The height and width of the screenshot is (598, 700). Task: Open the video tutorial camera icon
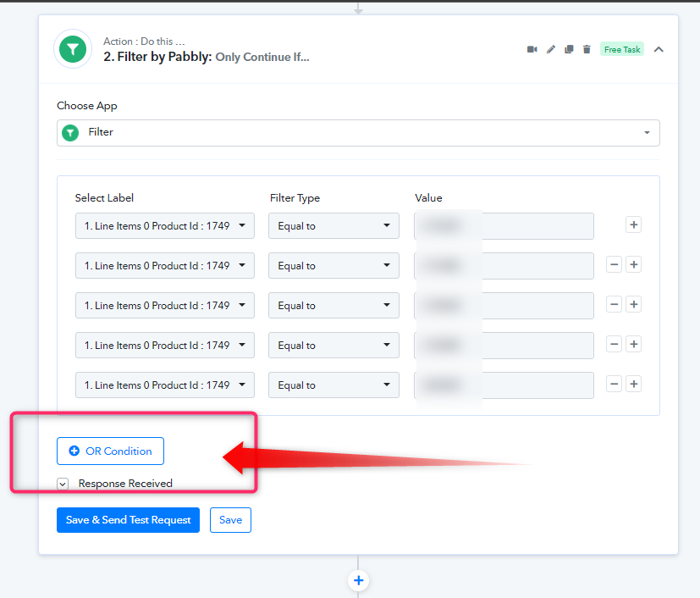coord(532,49)
